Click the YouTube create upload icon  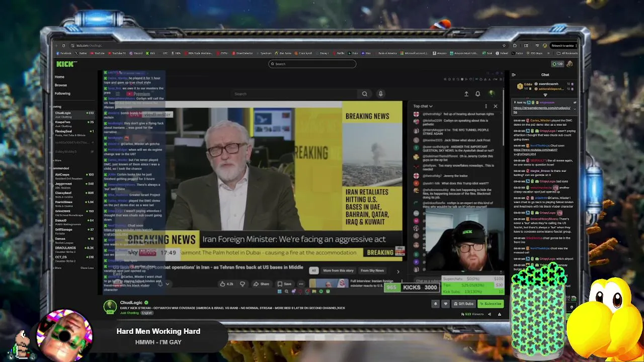(466, 94)
